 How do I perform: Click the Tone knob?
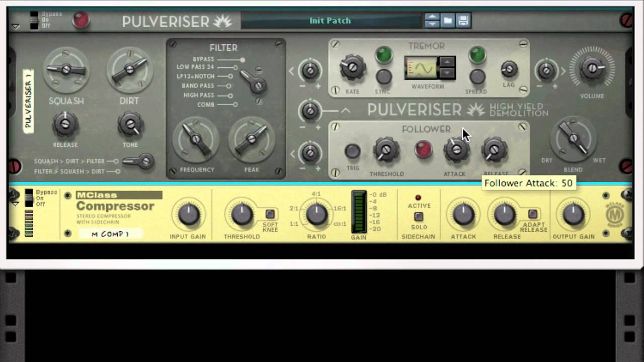pyautogui.click(x=130, y=124)
